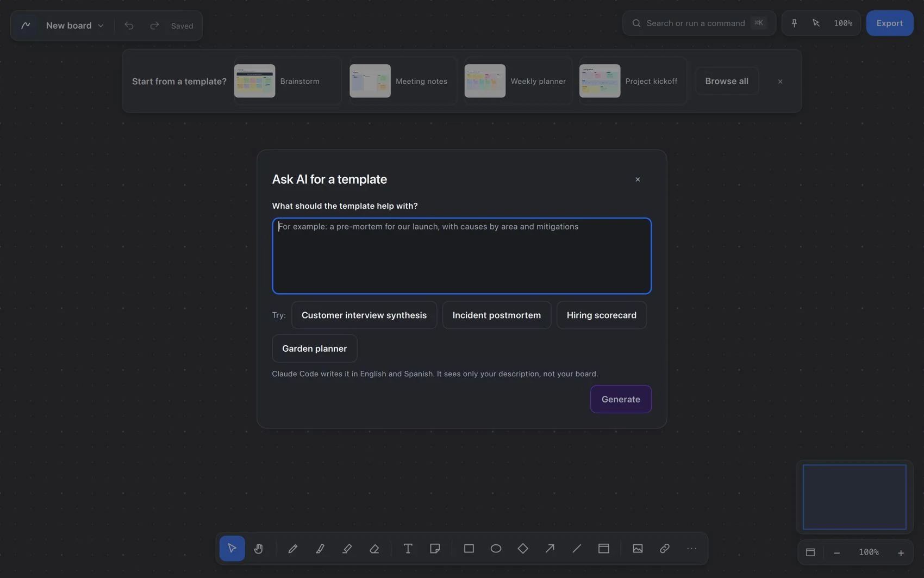924x578 pixels.
Task: Focus the template description text area
Action: pyautogui.click(x=461, y=256)
